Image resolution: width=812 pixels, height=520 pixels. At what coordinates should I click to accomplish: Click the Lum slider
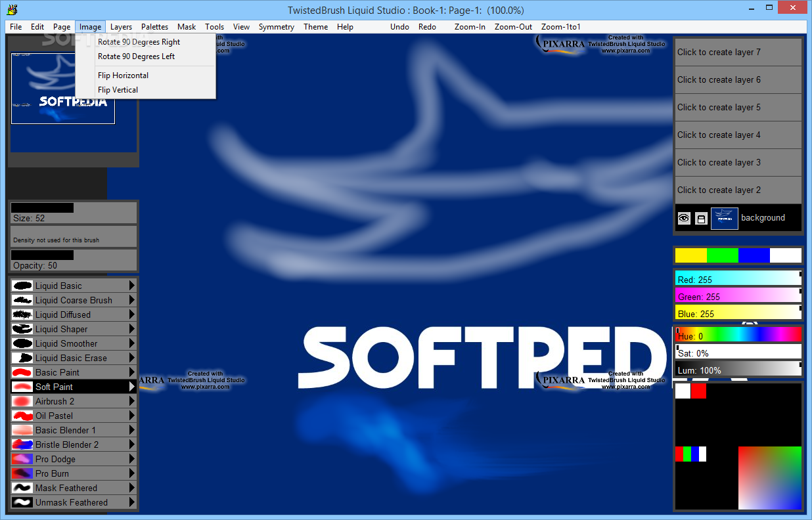(x=738, y=369)
